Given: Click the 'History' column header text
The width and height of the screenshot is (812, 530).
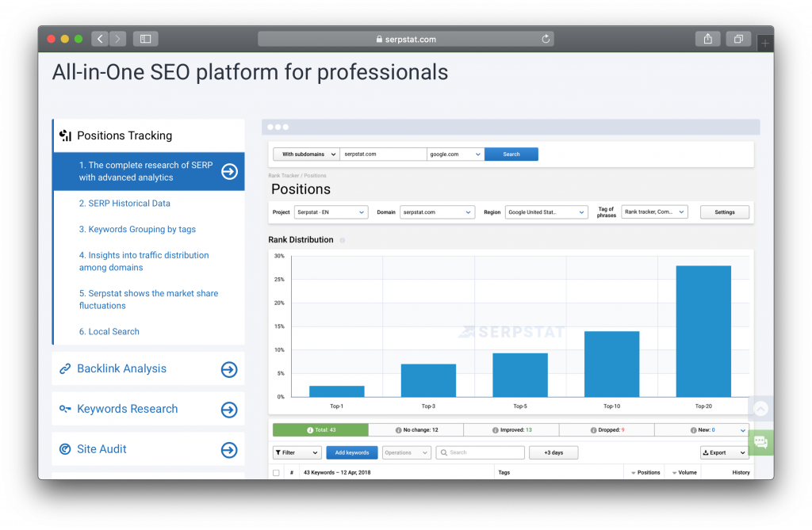Looking at the screenshot, I should [x=741, y=472].
